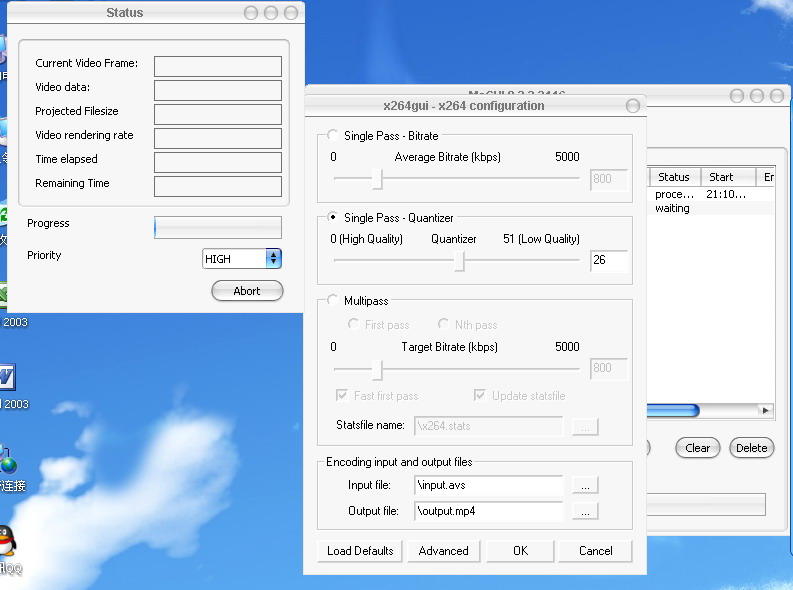Screen dimensions: 793x590
Task: Cancel the x264 configuration dialog
Action: click(595, 551)
